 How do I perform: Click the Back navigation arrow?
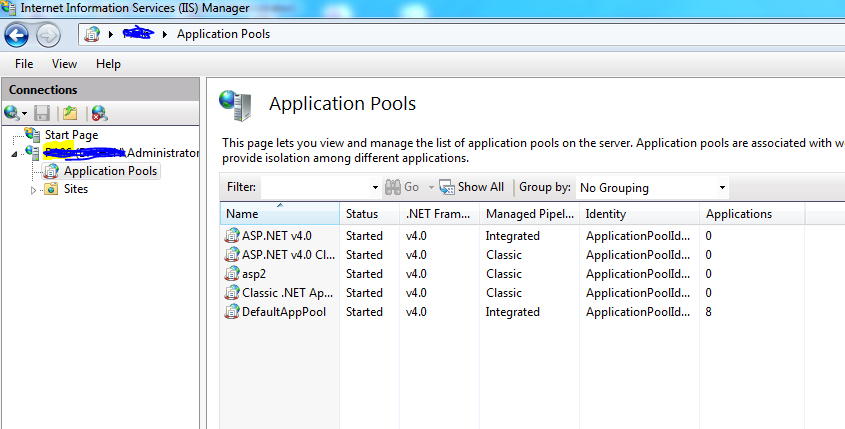pyautogui.click(x=17, y=36)
